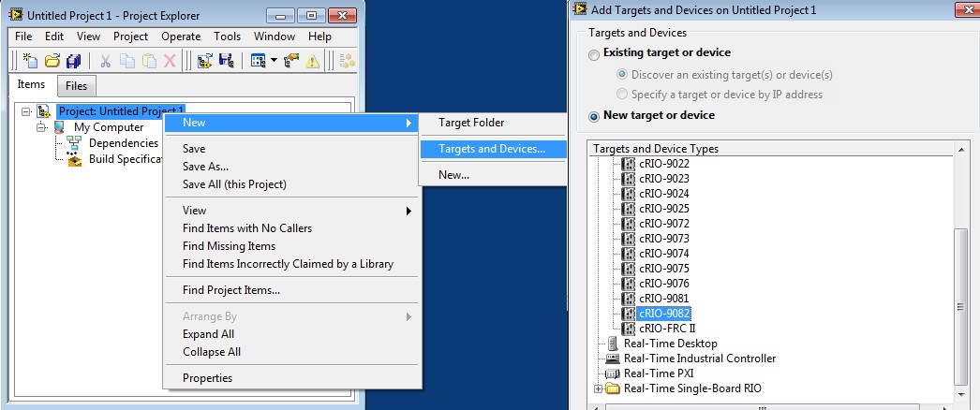Choose Find Items with No Callers
This screenshot has height=410, width=980.
(x=290, y=228)
